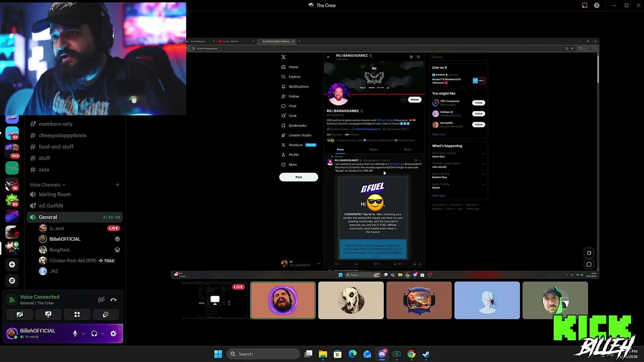Click Home in streamed X sidebar
The width and height of the screenshot is (644, 362).
click(x=290, y=67)
